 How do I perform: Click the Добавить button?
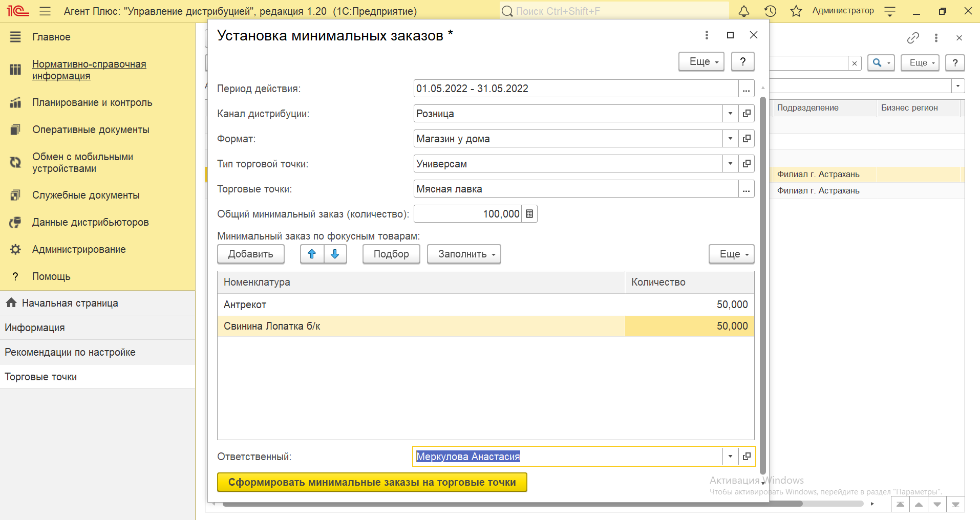[250, 254]
